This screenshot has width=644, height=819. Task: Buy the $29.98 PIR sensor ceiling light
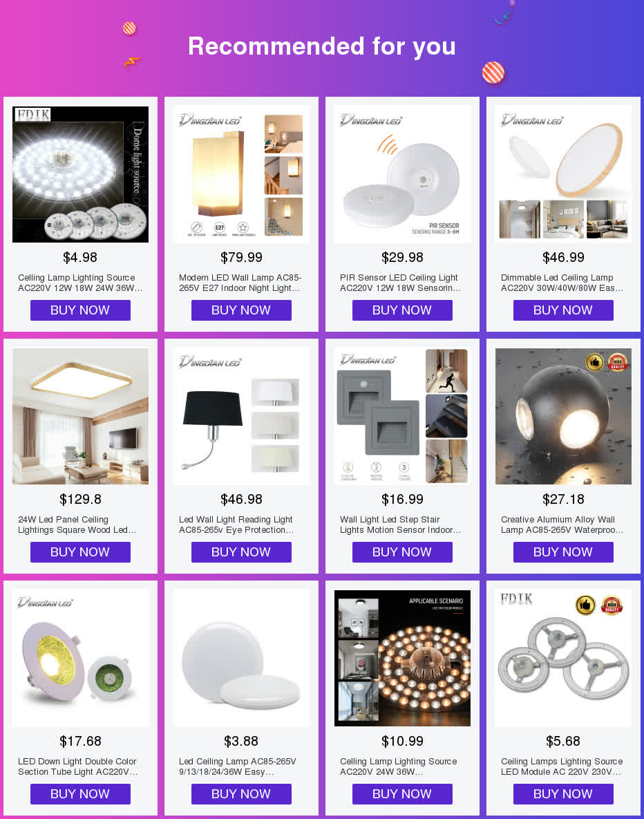402,310
